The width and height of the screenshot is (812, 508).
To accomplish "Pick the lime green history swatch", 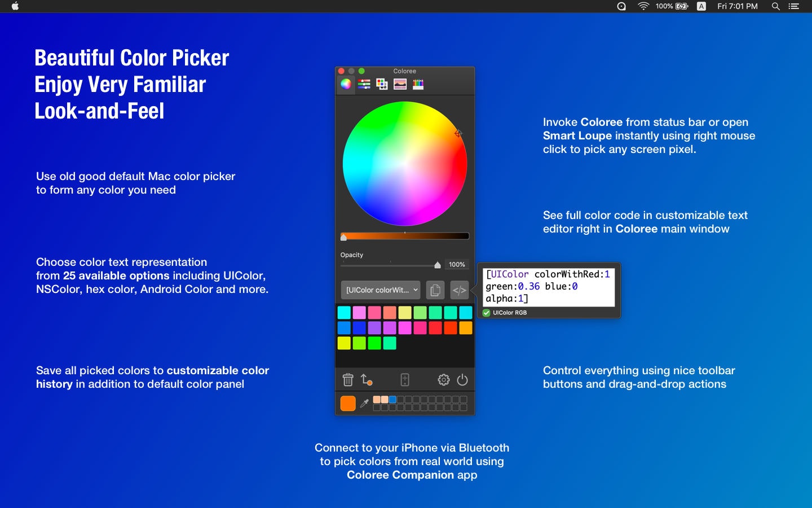I will click(x=359, y=343).
